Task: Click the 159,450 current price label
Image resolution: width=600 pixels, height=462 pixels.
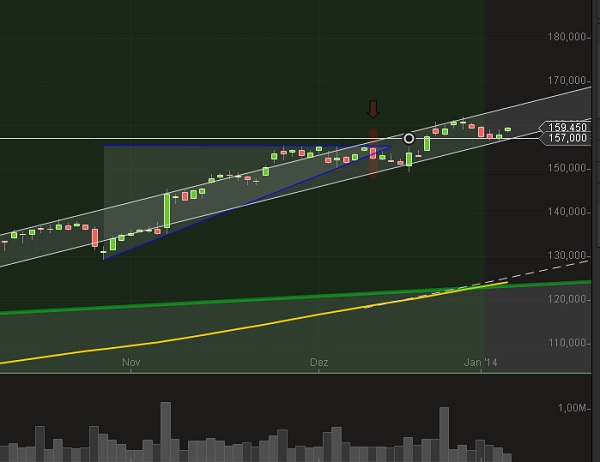Action: point(565,127)
